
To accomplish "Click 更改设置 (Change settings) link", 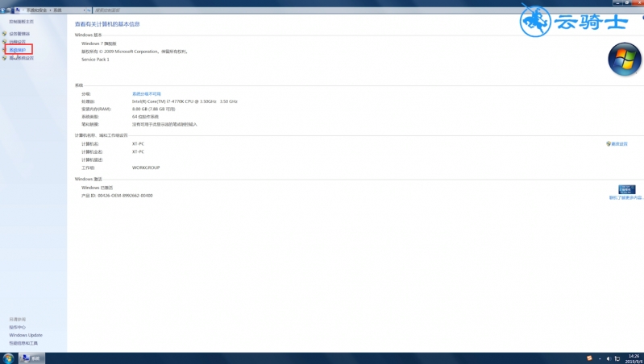I will click(x=619, y=144).
